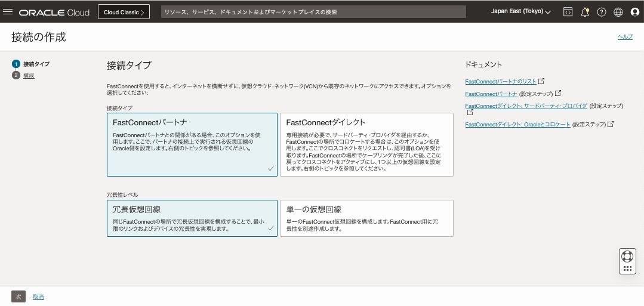The width and height of the screenshot is (644, 306).
Task: Click the step 1 circle badge
Action: (x=16, y=64)
